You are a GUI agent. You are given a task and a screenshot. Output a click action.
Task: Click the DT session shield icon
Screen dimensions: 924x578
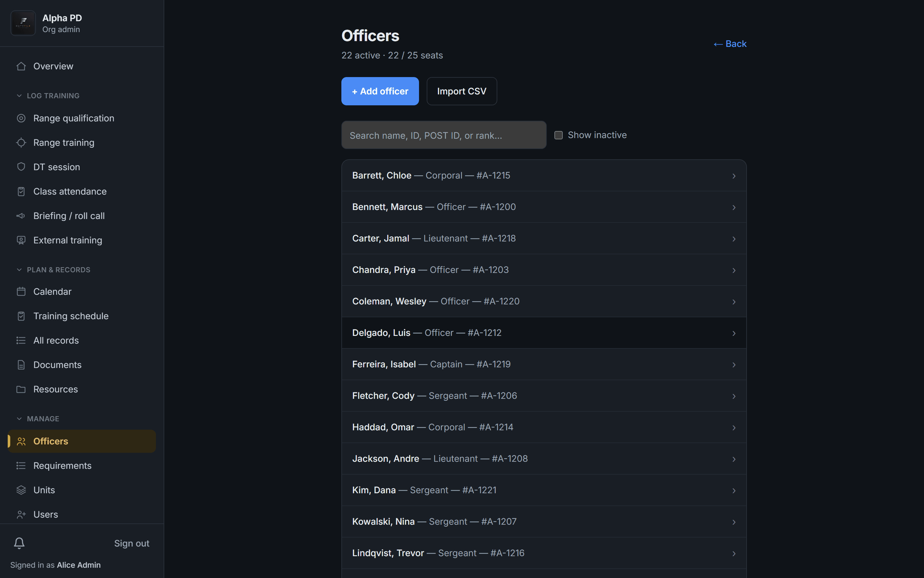click(x=21, y=167)
